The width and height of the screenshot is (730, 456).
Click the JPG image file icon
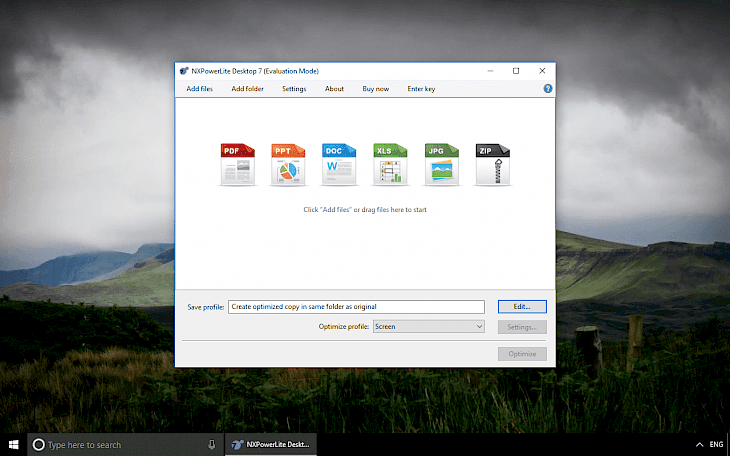click(x=441, y=164)
